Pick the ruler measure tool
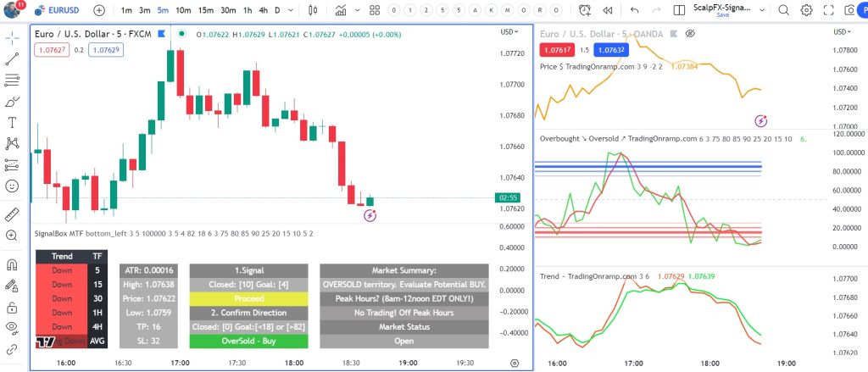868x372 pixels. (x=13, y=214)
